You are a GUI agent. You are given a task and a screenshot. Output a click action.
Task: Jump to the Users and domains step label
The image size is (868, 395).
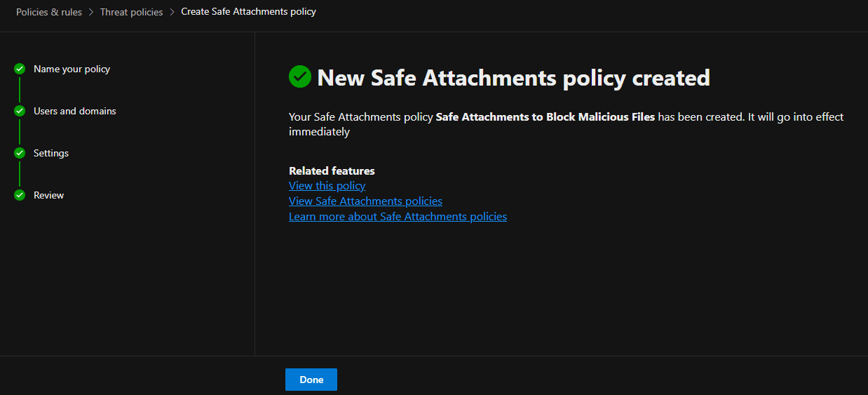tap(74, 111)
